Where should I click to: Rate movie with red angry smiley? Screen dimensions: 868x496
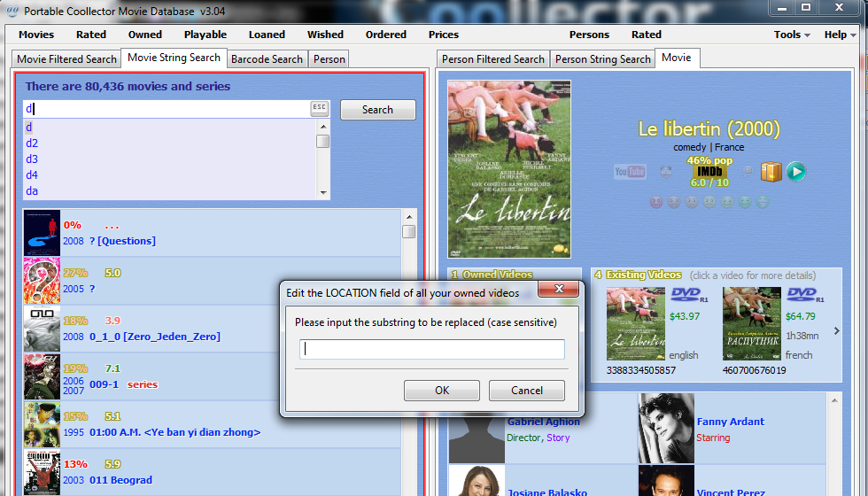point(656,203)
